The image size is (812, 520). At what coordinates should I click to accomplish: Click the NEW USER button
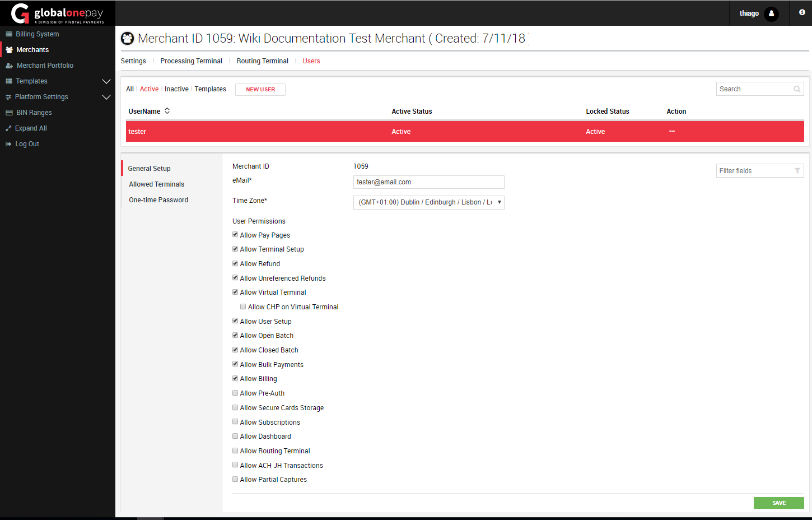pos(260,90)
